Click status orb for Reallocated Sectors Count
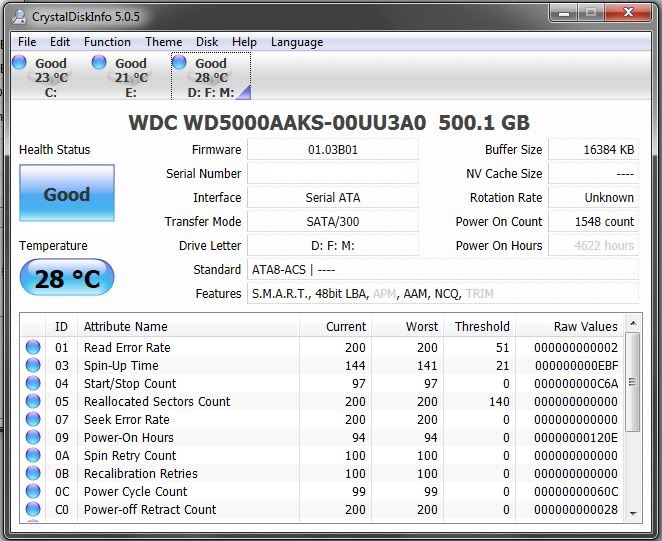The height and width of the screenshot is (541, 662). click(x=34, y=402)
